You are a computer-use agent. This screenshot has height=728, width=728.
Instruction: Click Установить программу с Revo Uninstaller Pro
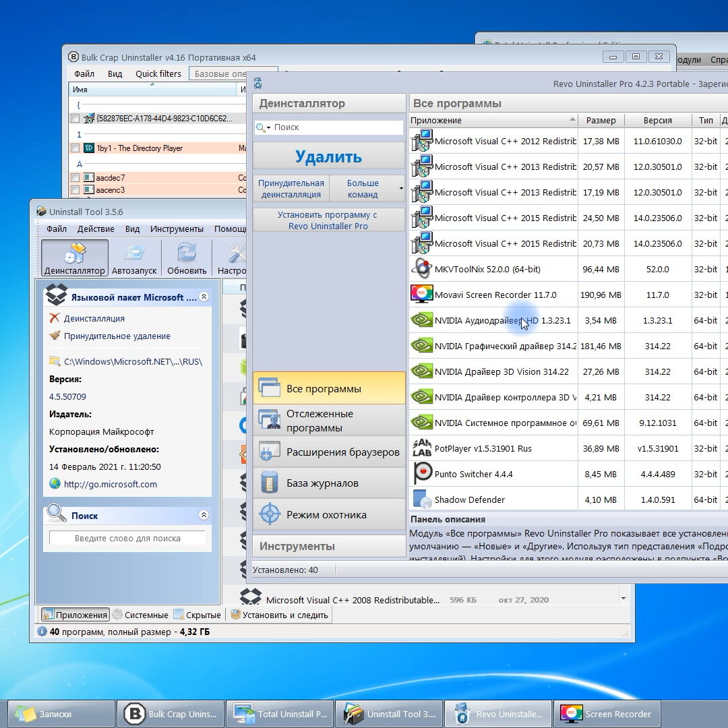tap(329, 220)
